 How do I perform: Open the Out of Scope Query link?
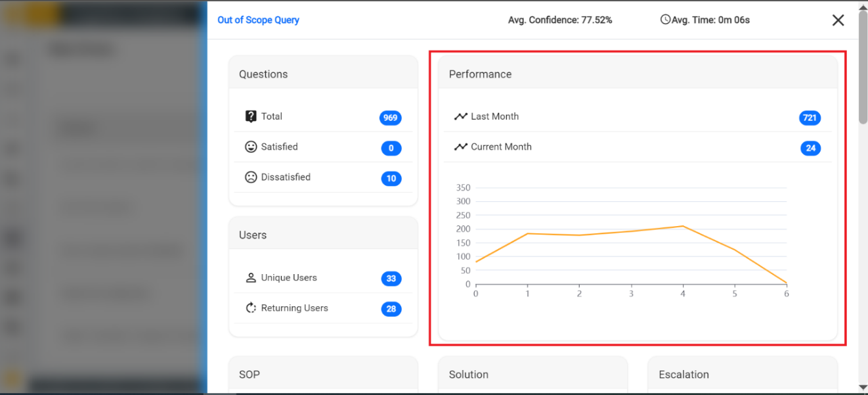(258, 20)
